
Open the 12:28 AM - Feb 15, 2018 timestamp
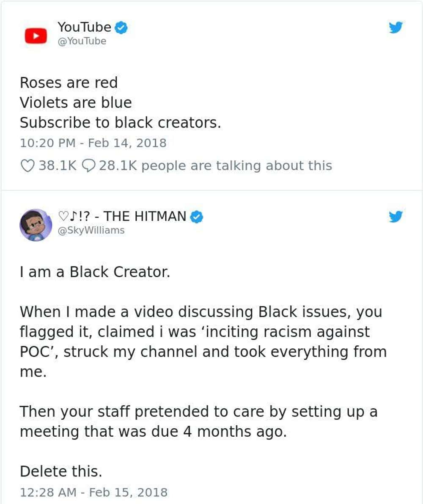click(x=93, y=492)
